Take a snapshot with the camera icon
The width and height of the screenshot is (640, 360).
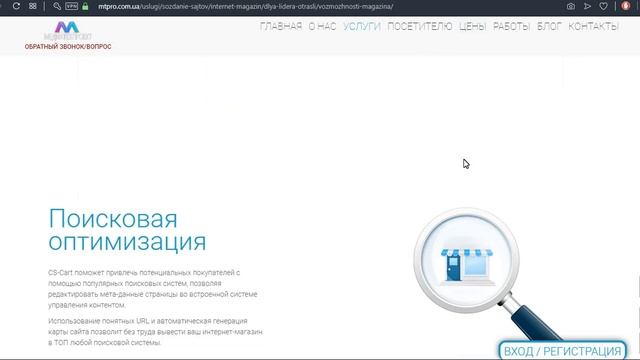click(x=571, y=6)
